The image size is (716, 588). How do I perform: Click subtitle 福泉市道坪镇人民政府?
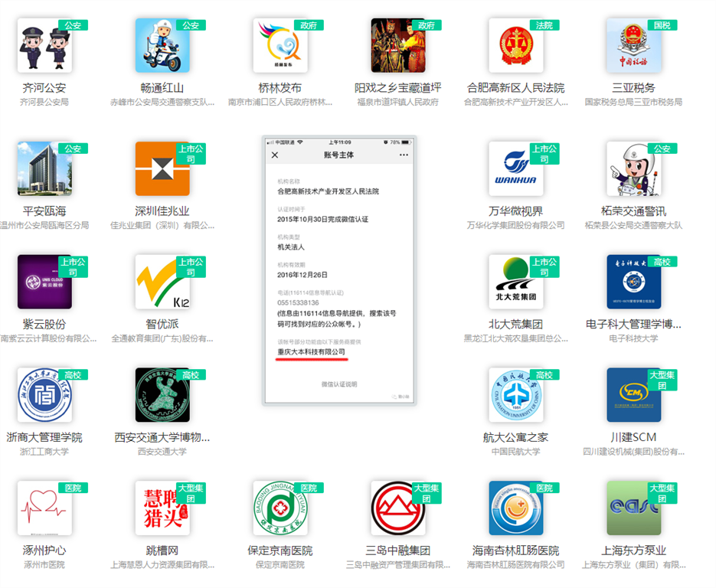[397, 102]
